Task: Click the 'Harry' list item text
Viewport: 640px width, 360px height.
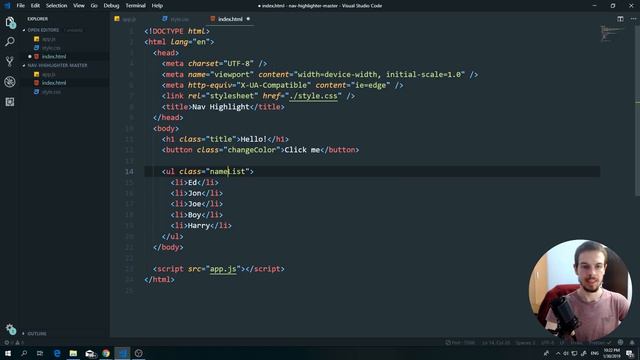Action: (199, 226)
